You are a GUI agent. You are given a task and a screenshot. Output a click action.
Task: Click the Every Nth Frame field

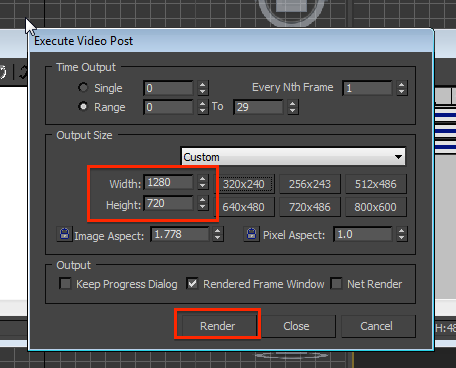(x=367, y=88)
